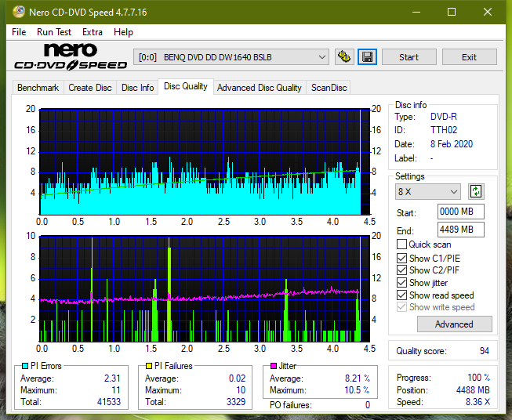
Task: Open the 8 X speed dropdown
Action: [x=427, y=191]
